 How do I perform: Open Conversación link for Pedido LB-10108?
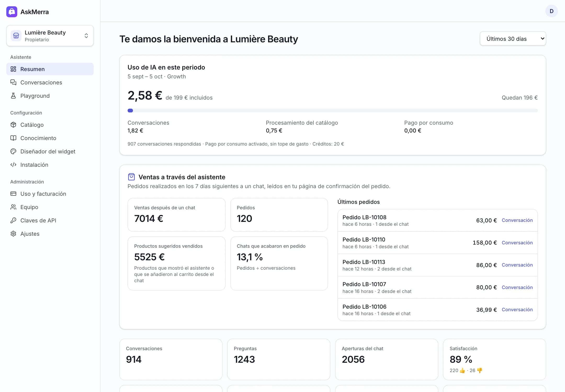[517, 220]
